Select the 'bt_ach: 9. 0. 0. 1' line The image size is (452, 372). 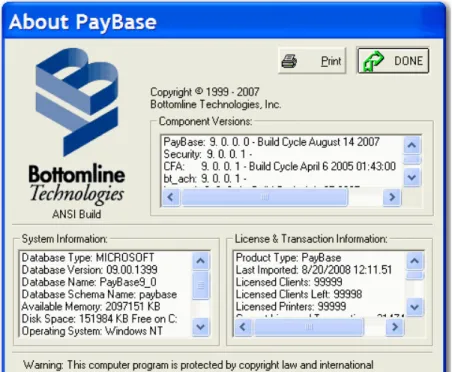coord(205,179)
